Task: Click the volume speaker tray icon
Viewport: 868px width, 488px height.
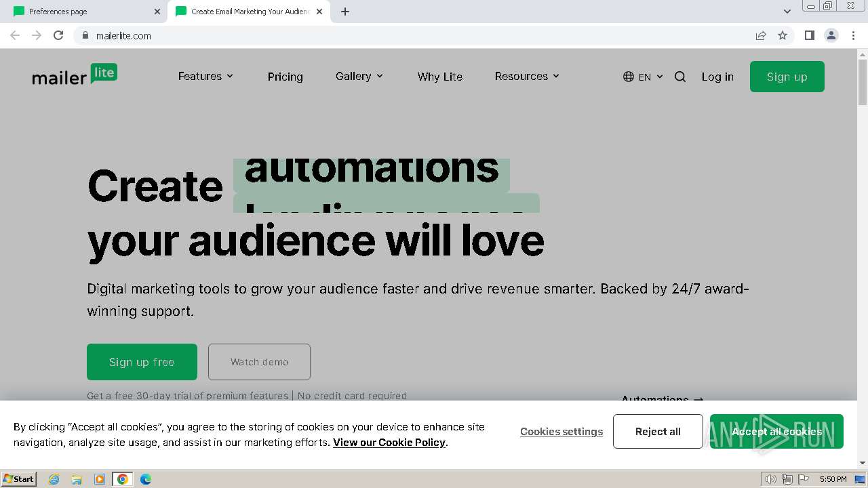Action: pyautogui.click(x=771, y=479)
